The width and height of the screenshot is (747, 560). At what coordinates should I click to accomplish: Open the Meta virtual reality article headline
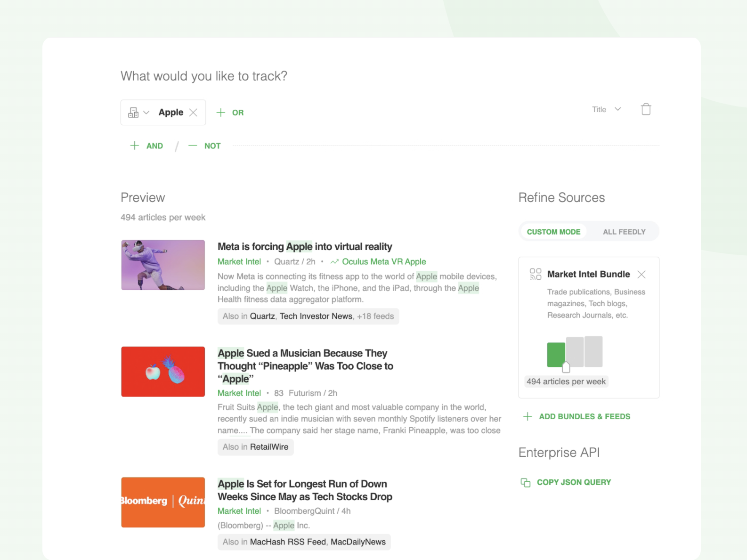305,247
